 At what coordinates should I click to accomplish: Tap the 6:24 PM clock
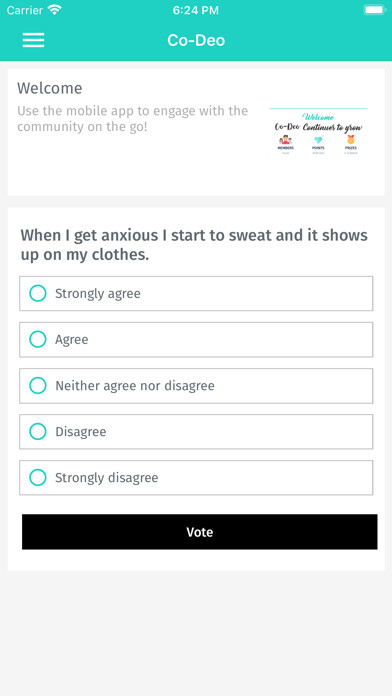196,10
